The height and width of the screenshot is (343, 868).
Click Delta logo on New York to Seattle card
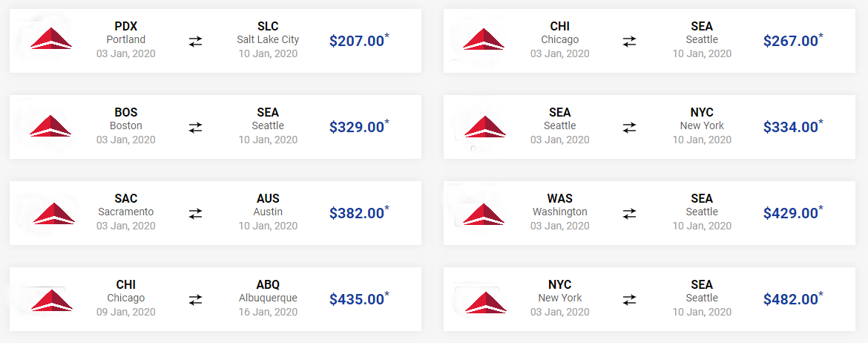click(485, 301)
